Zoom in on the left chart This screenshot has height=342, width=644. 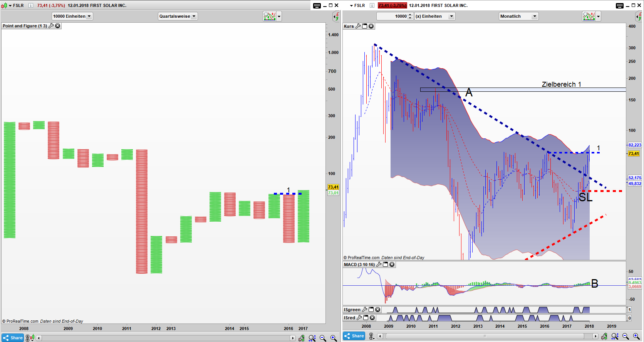334,338
